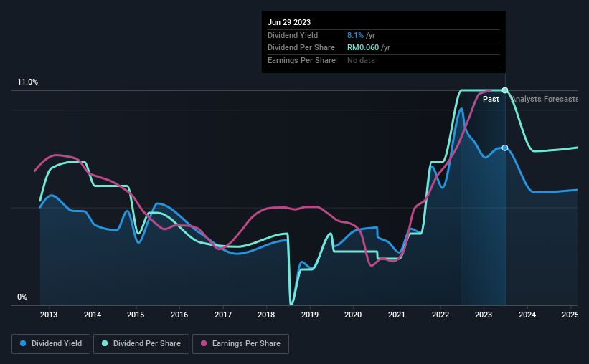Click the blue dividend yield marker at Jun 2023
Viewport: 589px width, 364px height.
click(x=505, y=148)
